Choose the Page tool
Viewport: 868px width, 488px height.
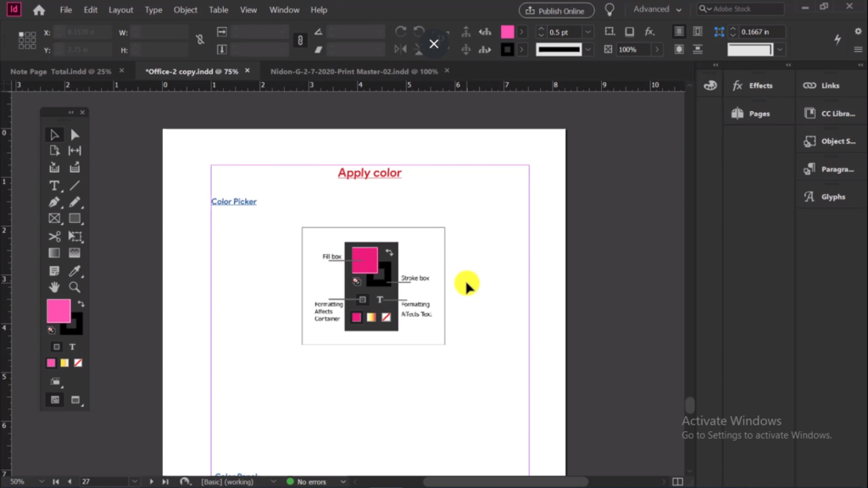click(x=54, y=151)
